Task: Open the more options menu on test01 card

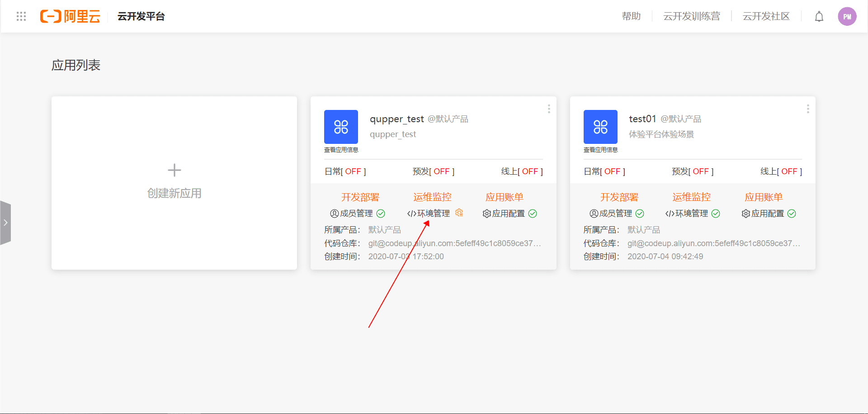Action: (x=808, y=109)
